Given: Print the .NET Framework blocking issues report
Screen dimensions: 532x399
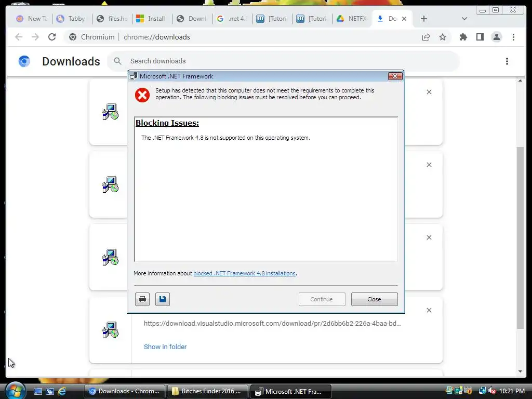Looking at the screenshot, I should pyautogui.click(x=142, y=299).
